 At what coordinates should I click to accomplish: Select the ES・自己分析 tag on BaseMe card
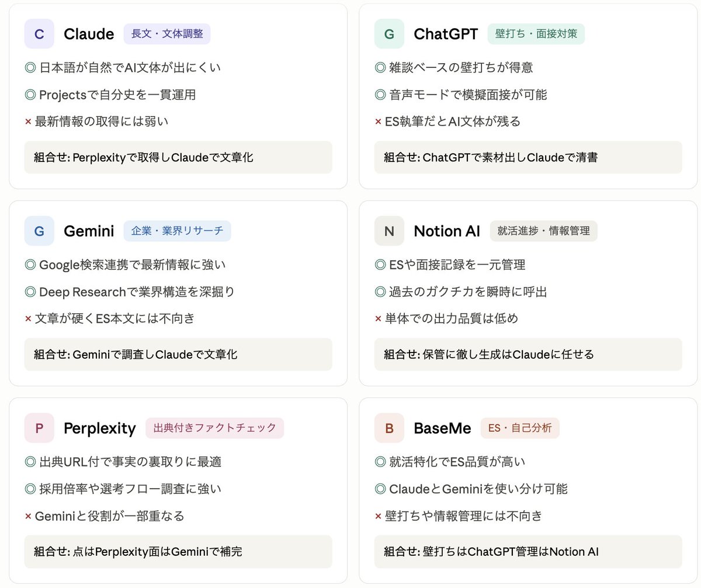point(520,428)
